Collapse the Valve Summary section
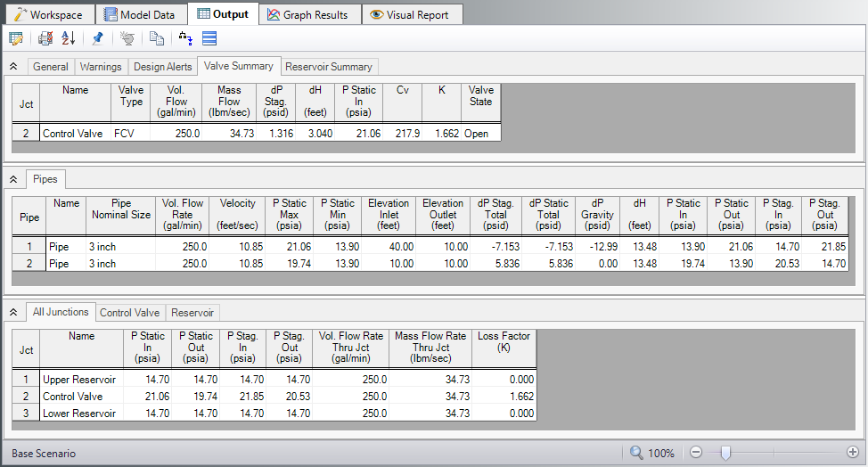868x467 pixels. pos(14,67)
